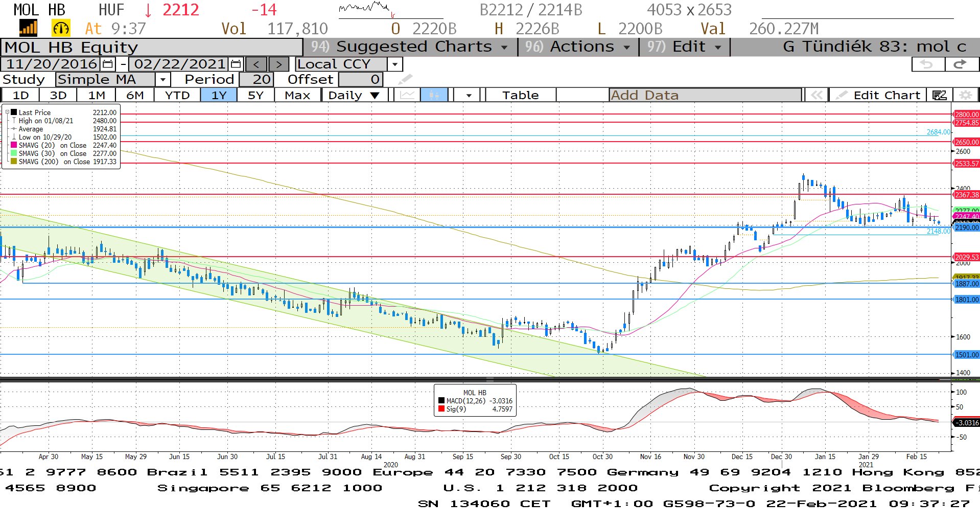Click the 1501.00 blue price level label
Image resolution: width=980 pixels, height=524 pixels.
[967, 355]
